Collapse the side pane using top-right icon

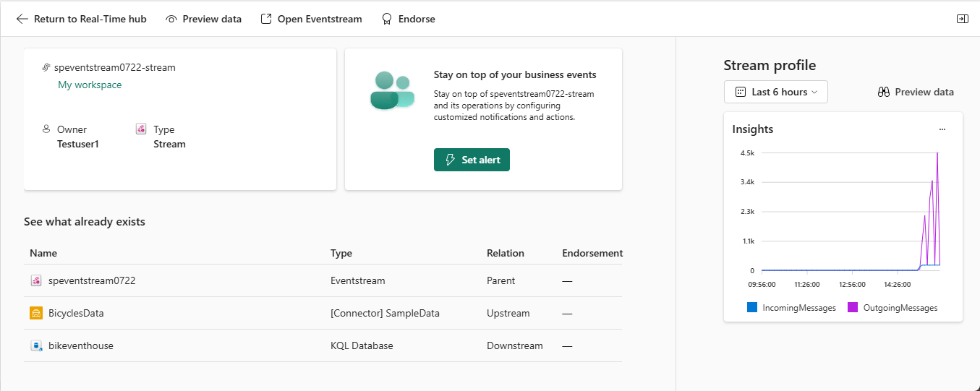(x=962, y=19)
